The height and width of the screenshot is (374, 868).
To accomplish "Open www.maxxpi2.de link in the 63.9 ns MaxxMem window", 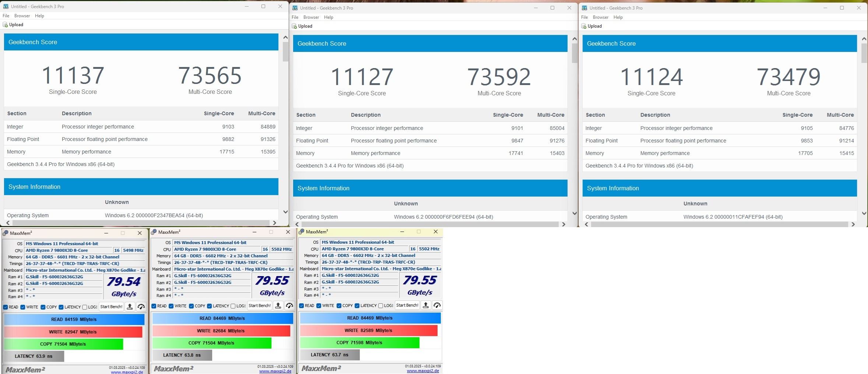I will pos(127,372).
